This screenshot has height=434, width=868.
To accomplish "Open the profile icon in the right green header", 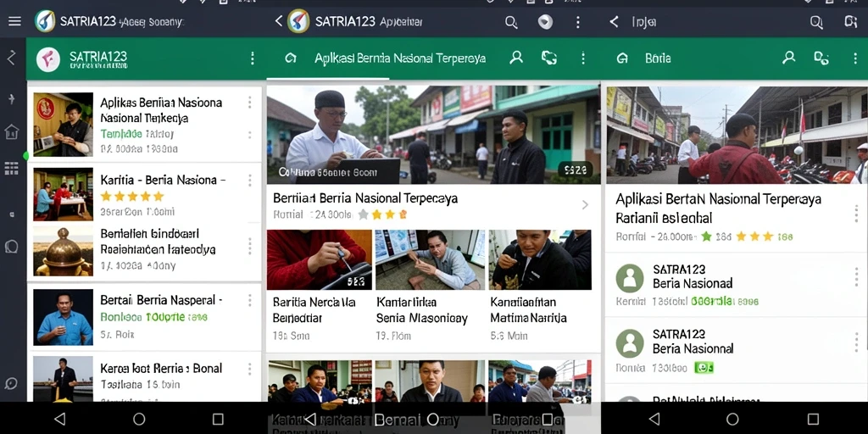I will coord(789,58).
